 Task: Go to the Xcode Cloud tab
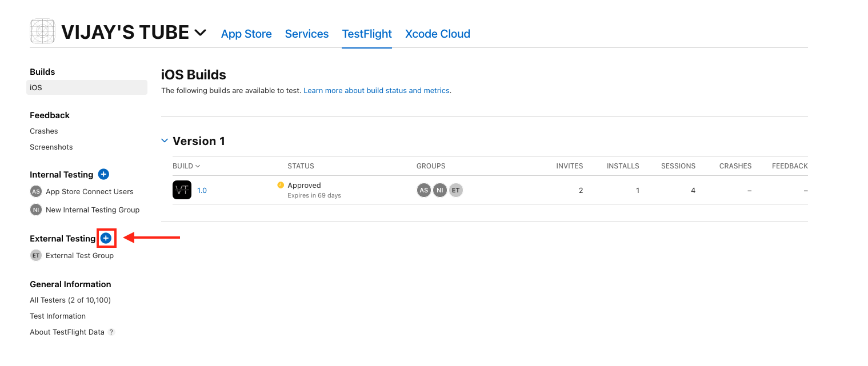pyautogui.click(x=438, y=34)
